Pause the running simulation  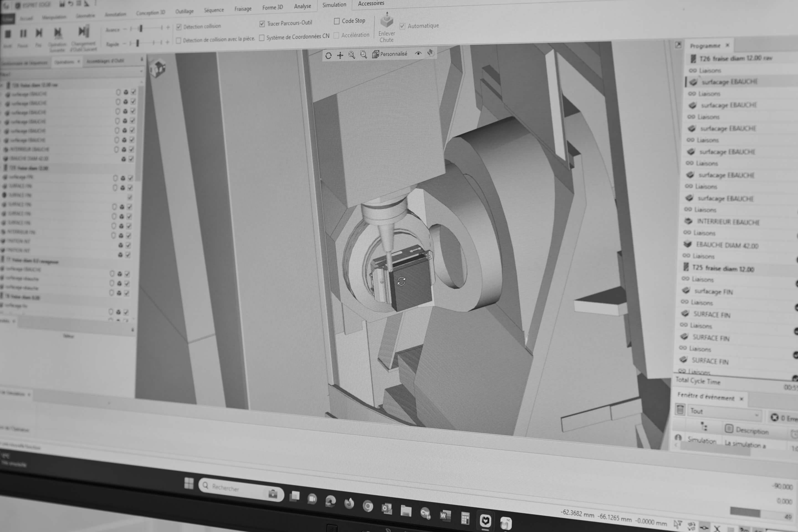(23, 33)
